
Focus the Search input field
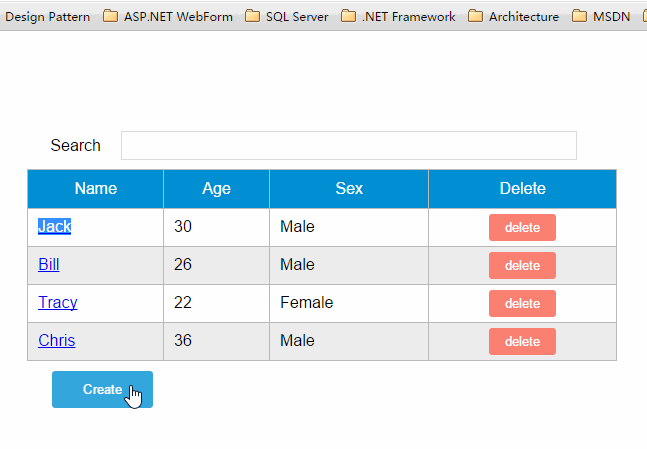click(349, 145)
